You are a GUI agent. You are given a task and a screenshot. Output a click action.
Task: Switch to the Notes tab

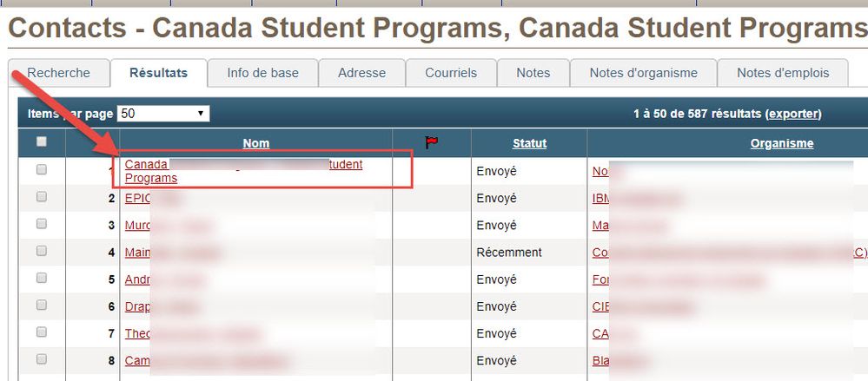[533, 73]
